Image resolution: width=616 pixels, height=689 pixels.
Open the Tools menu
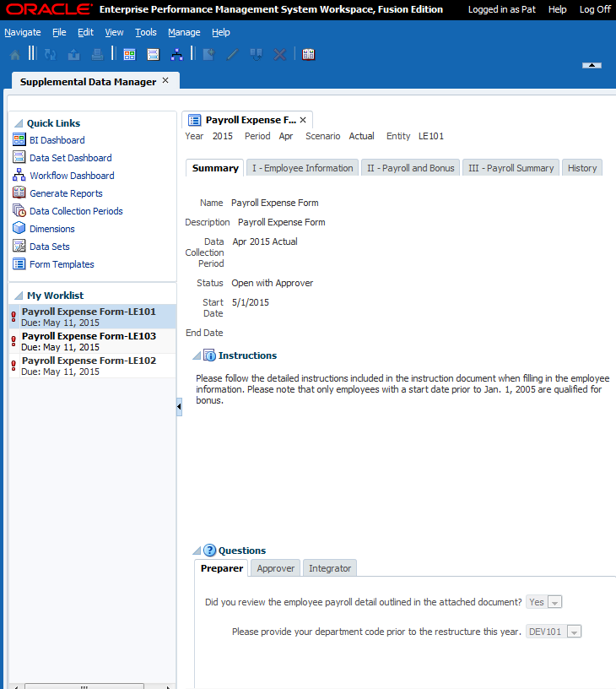click(146, 33)
